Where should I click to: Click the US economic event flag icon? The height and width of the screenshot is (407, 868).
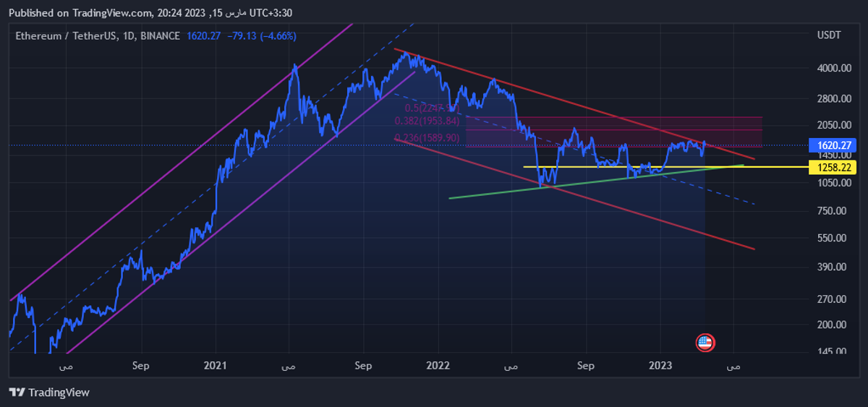tap(705, 343)
